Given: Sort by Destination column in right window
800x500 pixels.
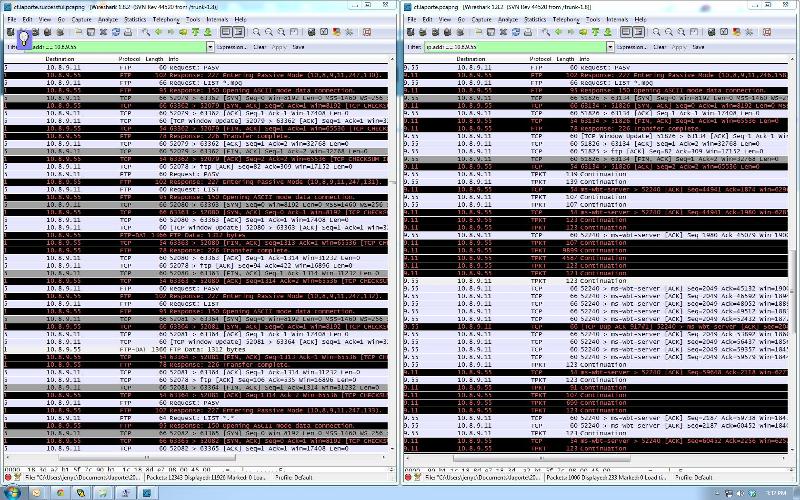Looking at the screenshot, I should 471,59.
